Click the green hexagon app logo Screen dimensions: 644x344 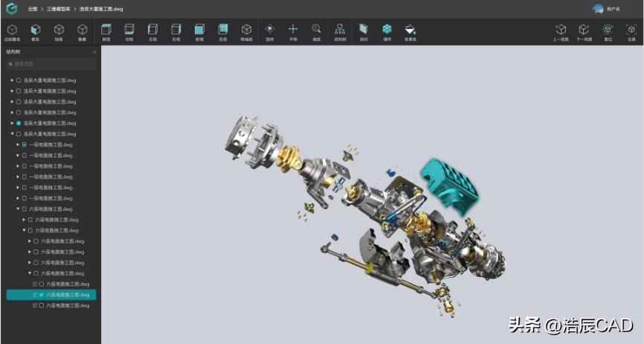tap(13, 9)
